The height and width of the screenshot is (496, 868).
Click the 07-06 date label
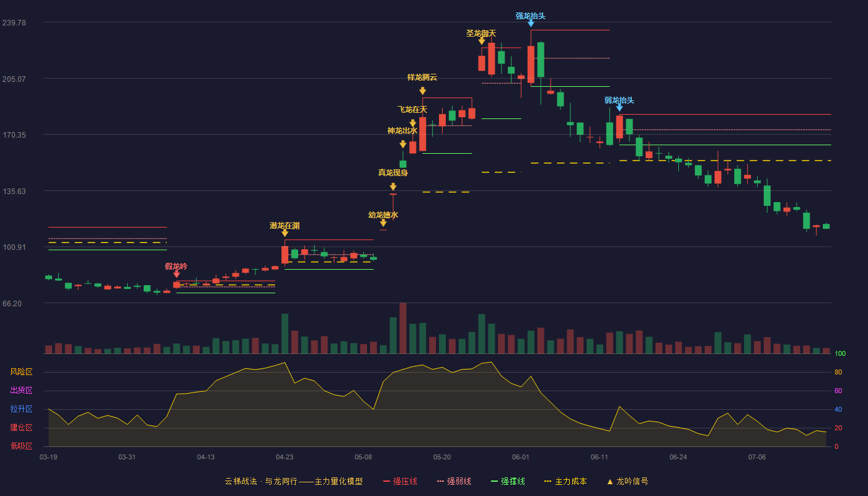(757, 457)
